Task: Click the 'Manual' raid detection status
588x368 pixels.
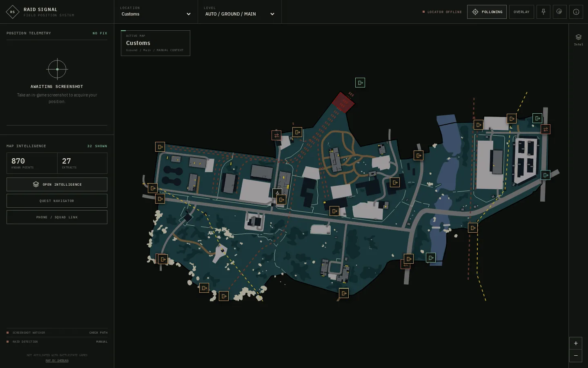Action: tap(102, 342)
